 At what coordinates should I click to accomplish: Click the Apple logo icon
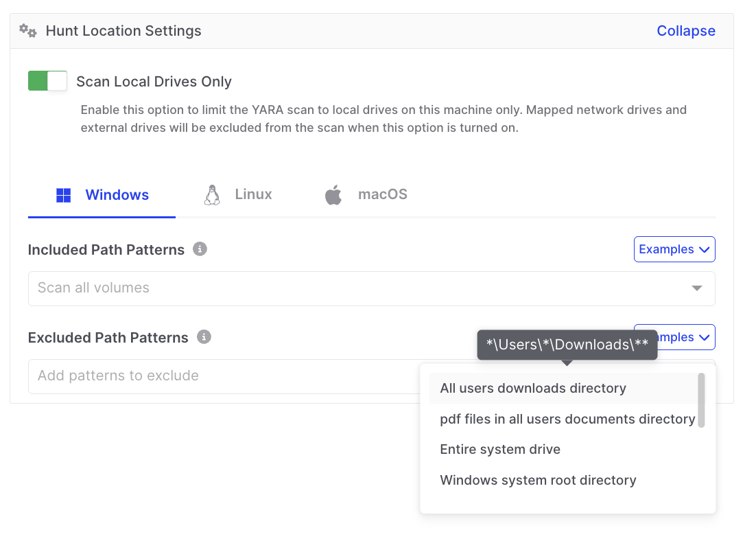click(x=333, y=196)
